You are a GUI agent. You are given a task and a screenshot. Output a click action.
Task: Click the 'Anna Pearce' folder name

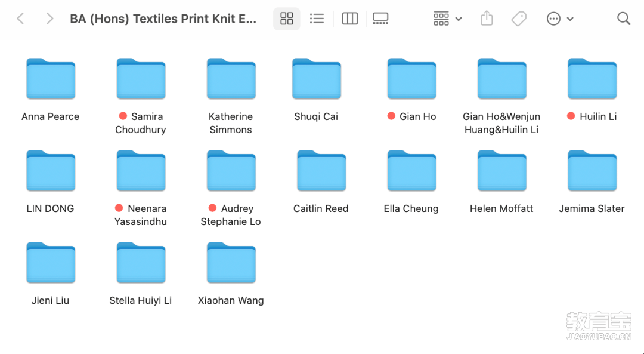pyautogui.click(x=51, y=117)
